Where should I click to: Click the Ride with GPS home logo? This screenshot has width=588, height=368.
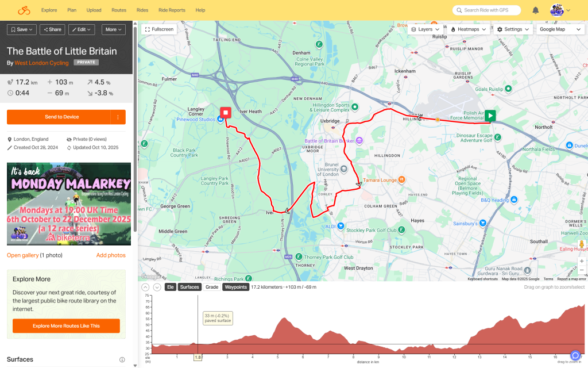click(x=24, y=10)
